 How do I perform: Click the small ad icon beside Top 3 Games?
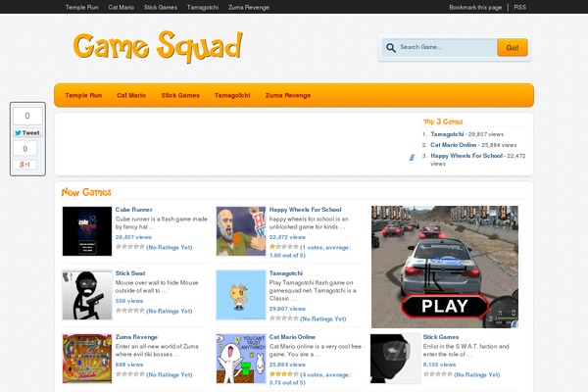point(412,158)
